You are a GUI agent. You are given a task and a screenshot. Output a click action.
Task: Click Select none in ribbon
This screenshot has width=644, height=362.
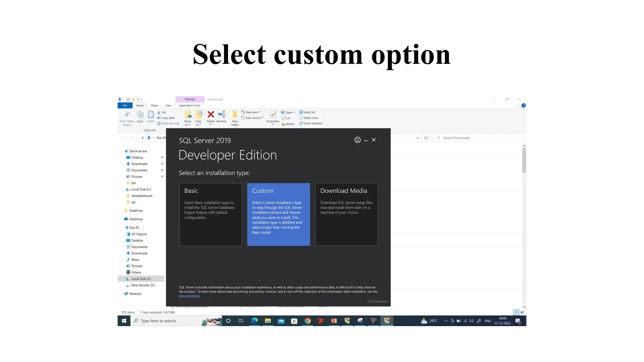coord(309,118)
